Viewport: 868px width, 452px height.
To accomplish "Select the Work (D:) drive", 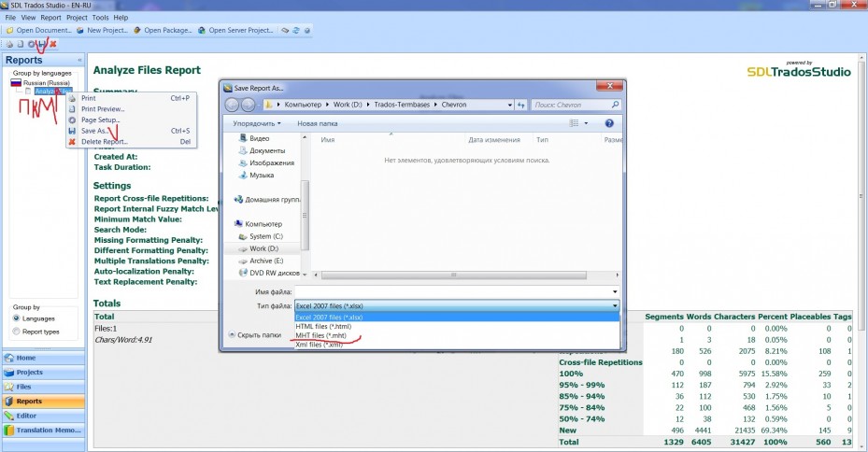I will point(259,248).
